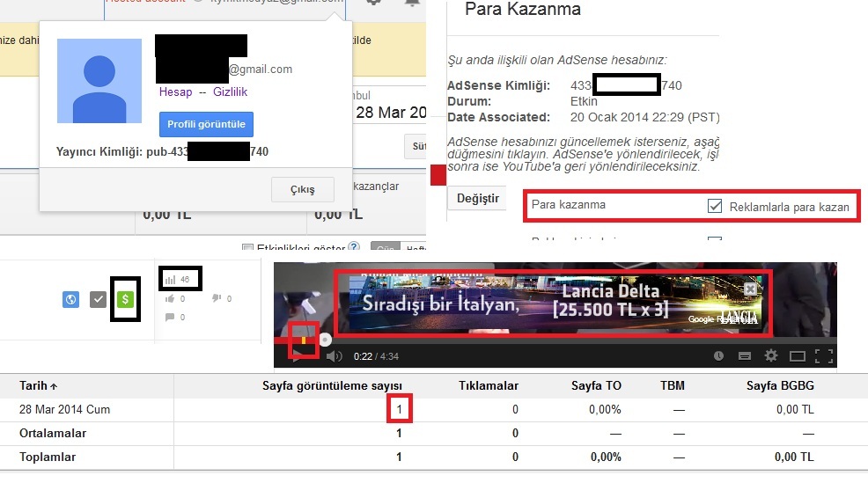The width and height of the screenshot is (868, 483).
Task: Click the Sayfa TO column header
Action: tap(596, 385)
